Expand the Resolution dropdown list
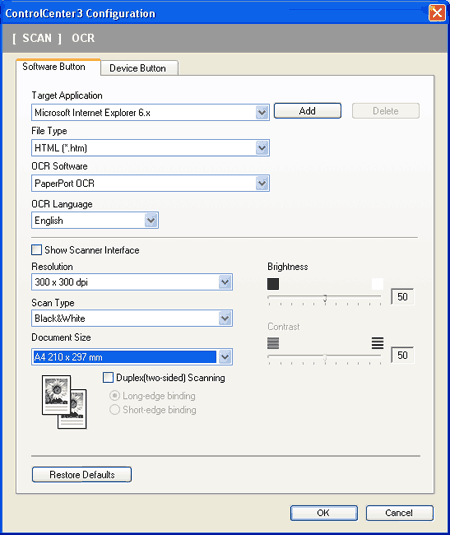This screenshot has width=450, height=535. click(225, 282)
